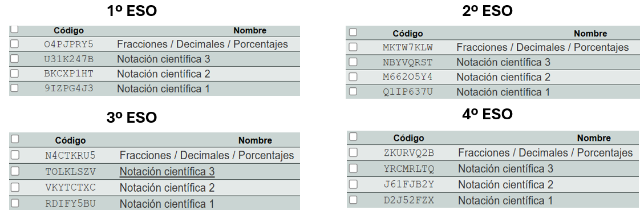644x214 pixels.
Task: Open the underlined Notación científica 3 link in 3º ESO
Action: (167, 171)
